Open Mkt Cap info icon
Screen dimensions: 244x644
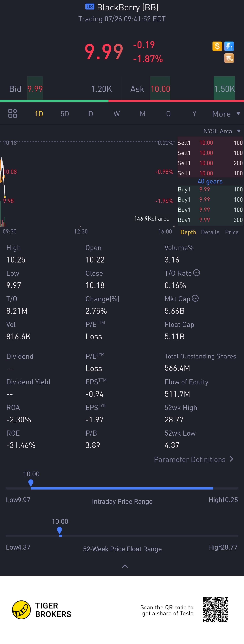click(195, 298)
